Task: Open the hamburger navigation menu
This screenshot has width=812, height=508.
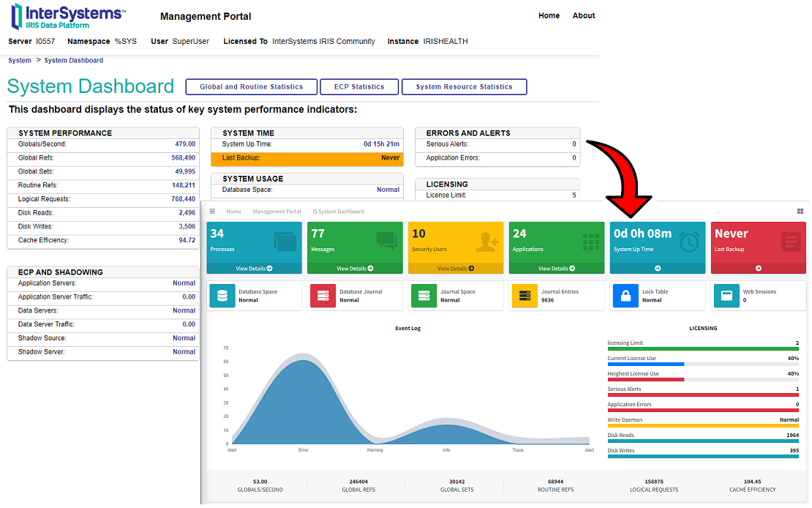Action: [x=211, y=210]
